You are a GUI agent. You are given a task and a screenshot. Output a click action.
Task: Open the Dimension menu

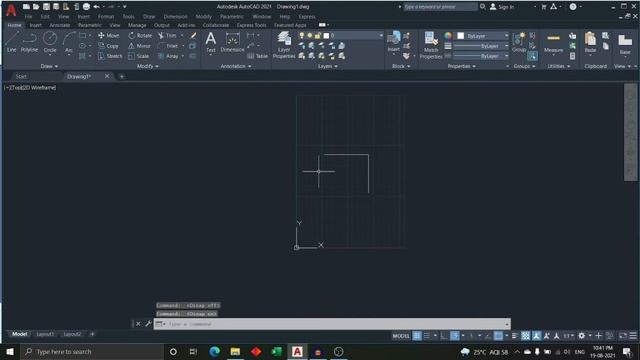[175, 17]
